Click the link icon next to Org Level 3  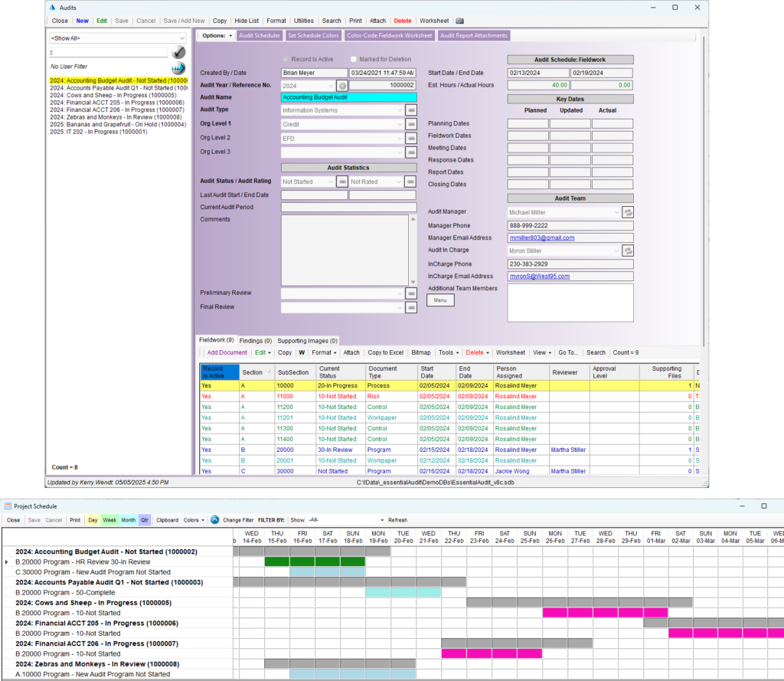(x=411, y=152)
